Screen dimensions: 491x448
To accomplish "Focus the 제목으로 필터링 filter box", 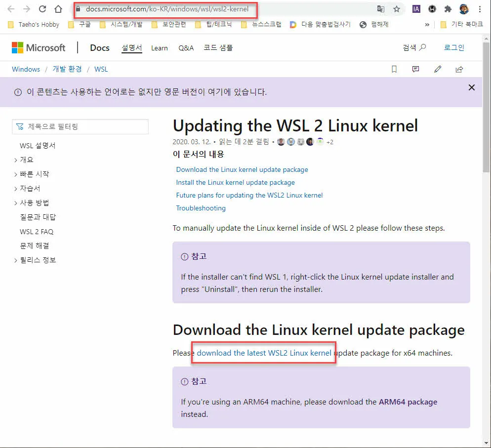I will coord(80,126).
